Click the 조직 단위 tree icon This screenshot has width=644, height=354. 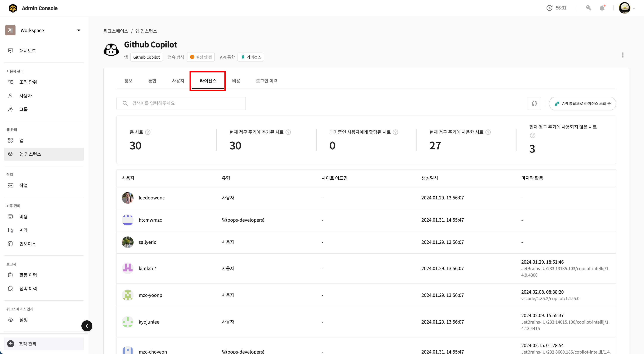[x=10, y=82]
